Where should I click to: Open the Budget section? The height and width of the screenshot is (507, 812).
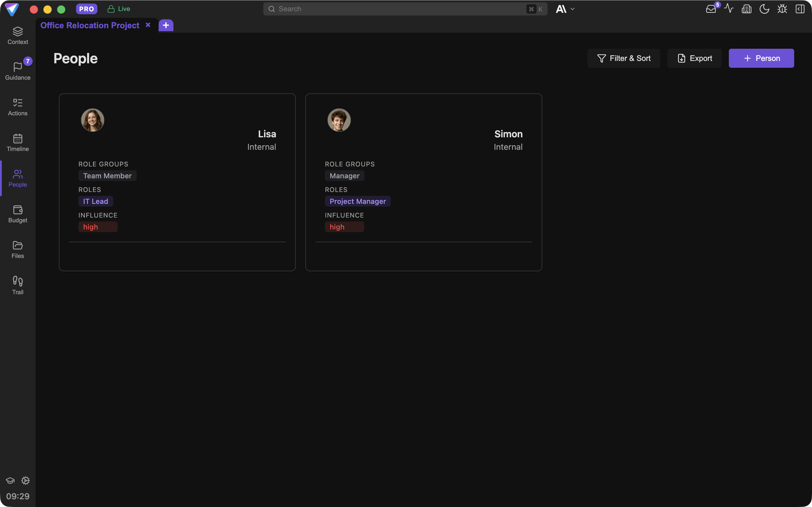(x=18, y=214)
